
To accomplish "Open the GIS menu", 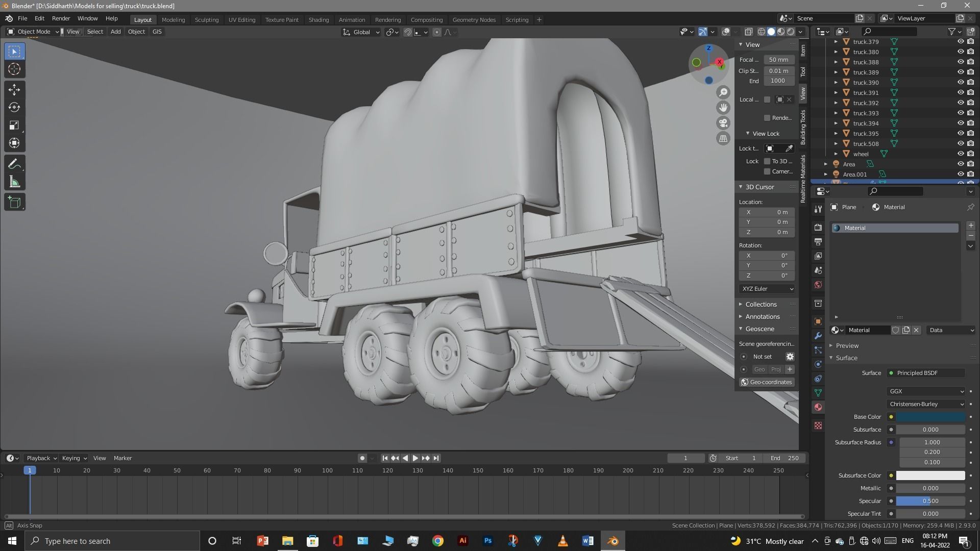I will (157, 32).
